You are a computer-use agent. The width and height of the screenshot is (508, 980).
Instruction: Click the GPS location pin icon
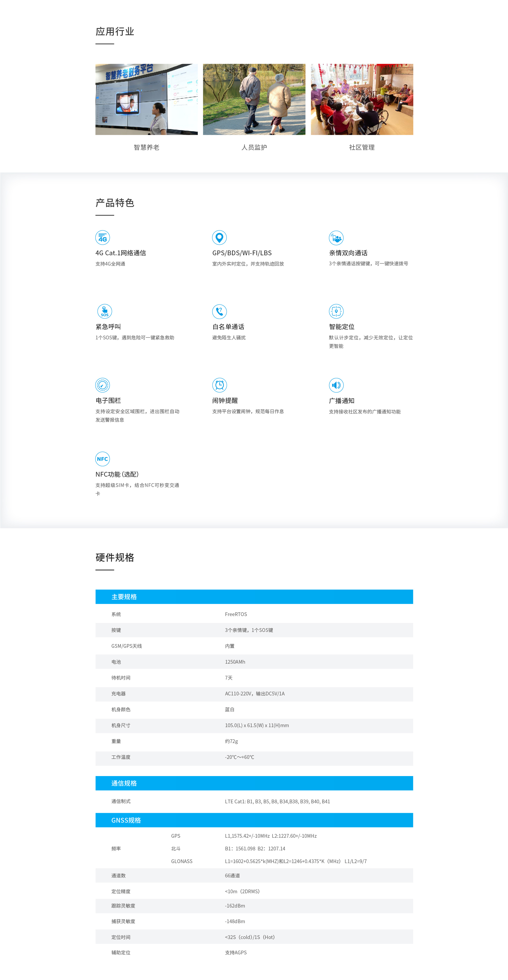(x=219, y=238)
